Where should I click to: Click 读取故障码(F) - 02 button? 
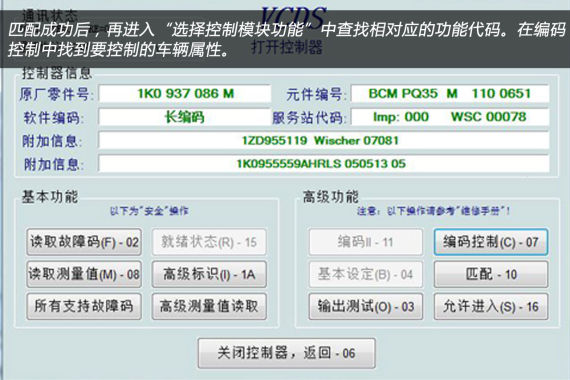click(84, 242)
